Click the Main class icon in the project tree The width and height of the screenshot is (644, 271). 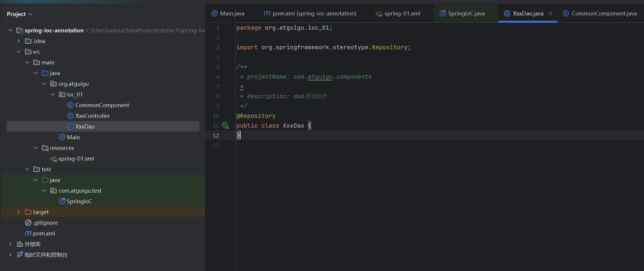click(62, 137)
